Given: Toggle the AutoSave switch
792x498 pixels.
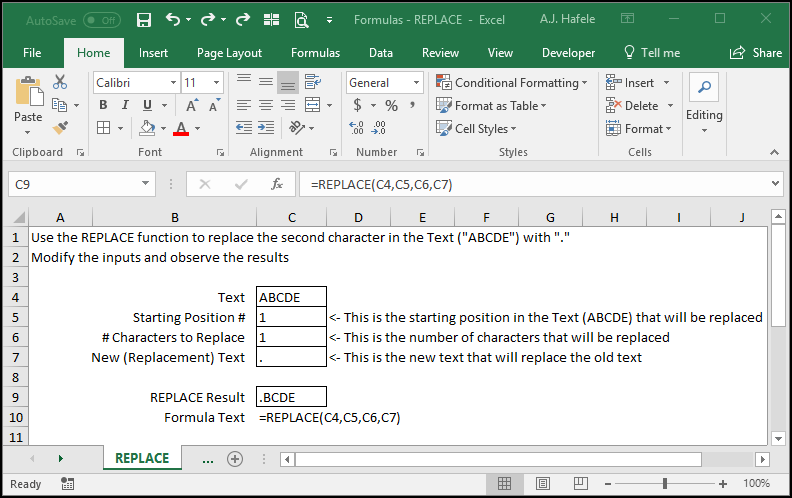Looking at the screenshot, I should 102,20.
